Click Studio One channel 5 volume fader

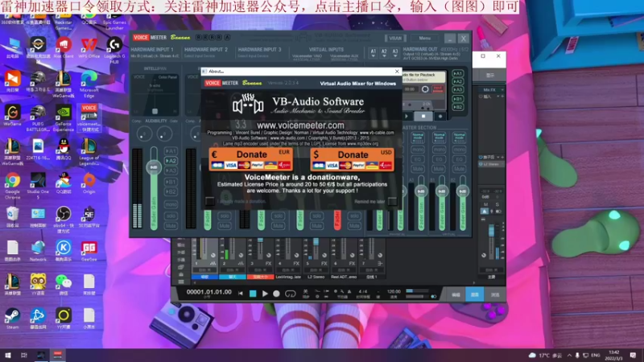click(x=316, y=242)
